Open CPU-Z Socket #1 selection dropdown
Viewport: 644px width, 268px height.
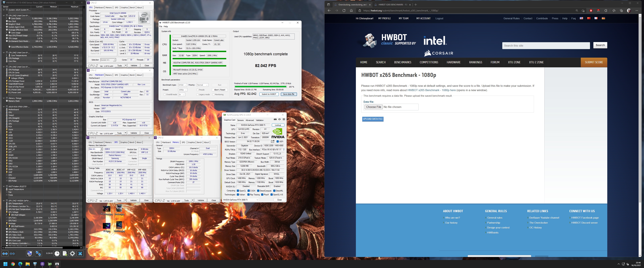point(108,60)
